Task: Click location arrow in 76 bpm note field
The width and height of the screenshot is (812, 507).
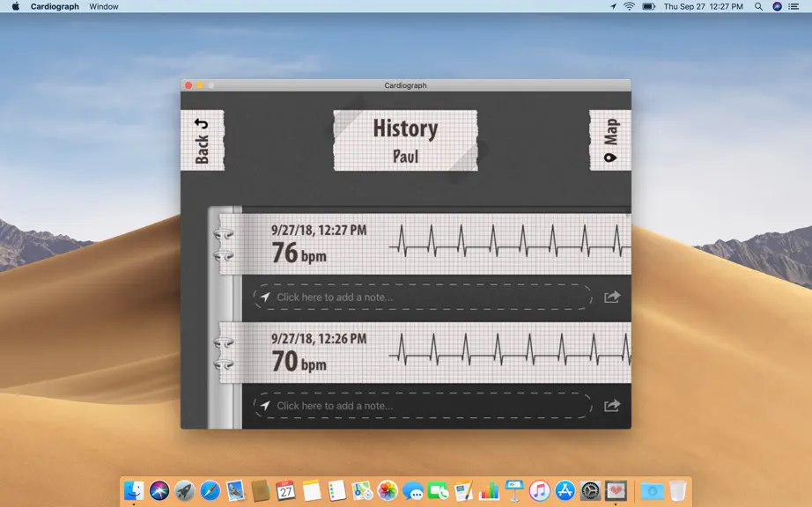Action: click(265, 297)
